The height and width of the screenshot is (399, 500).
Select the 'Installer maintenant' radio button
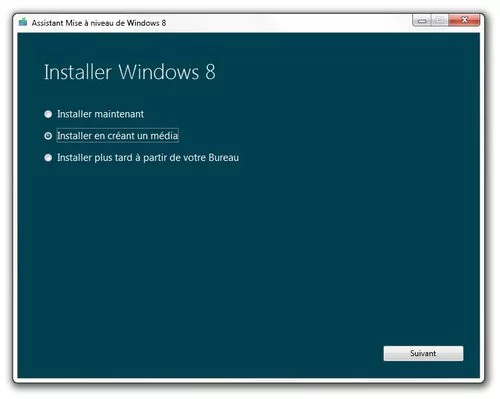tap(48, 114)
